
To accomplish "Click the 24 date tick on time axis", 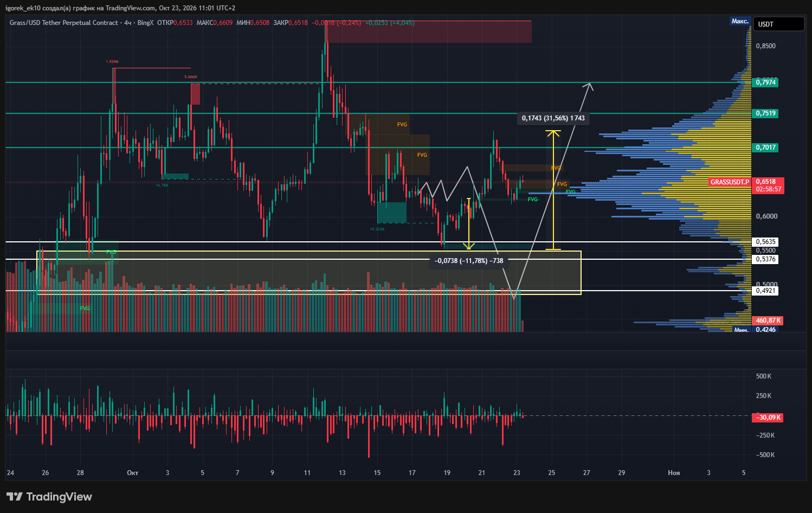I will [x=10, y=473].
